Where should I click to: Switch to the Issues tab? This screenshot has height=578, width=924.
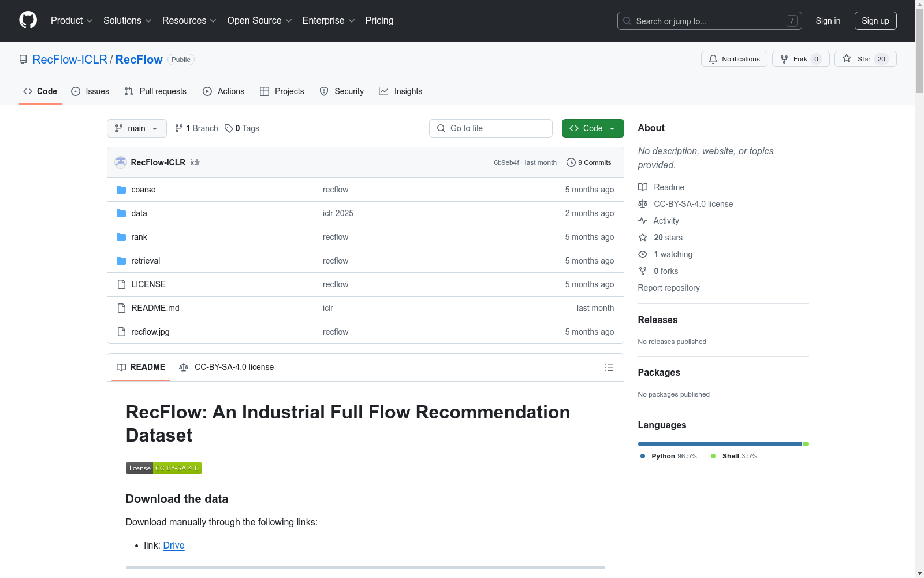(90, 91)
